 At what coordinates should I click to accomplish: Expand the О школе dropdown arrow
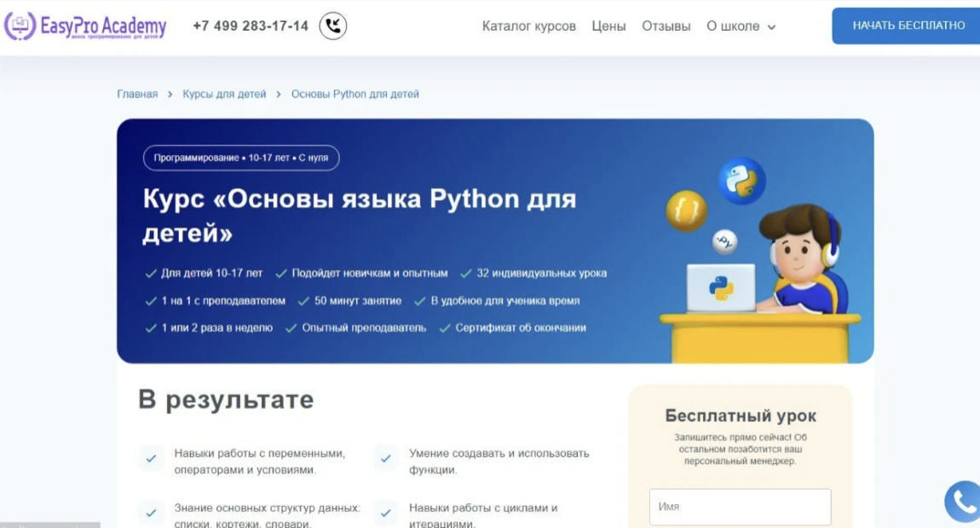(771, 27)
